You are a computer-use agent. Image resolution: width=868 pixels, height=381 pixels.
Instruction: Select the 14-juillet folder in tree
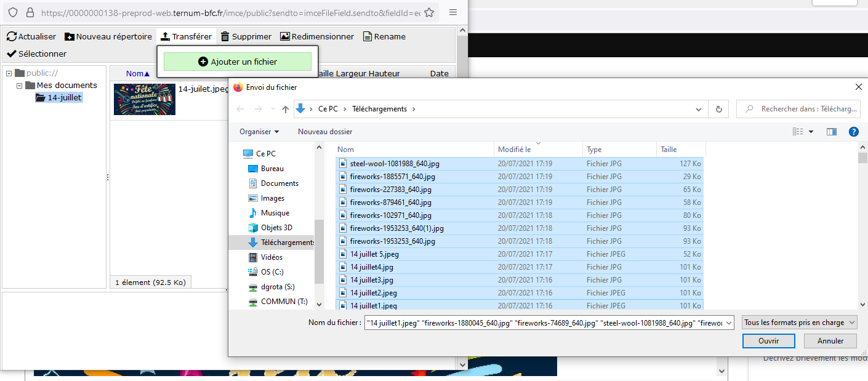tap(64, 97)
